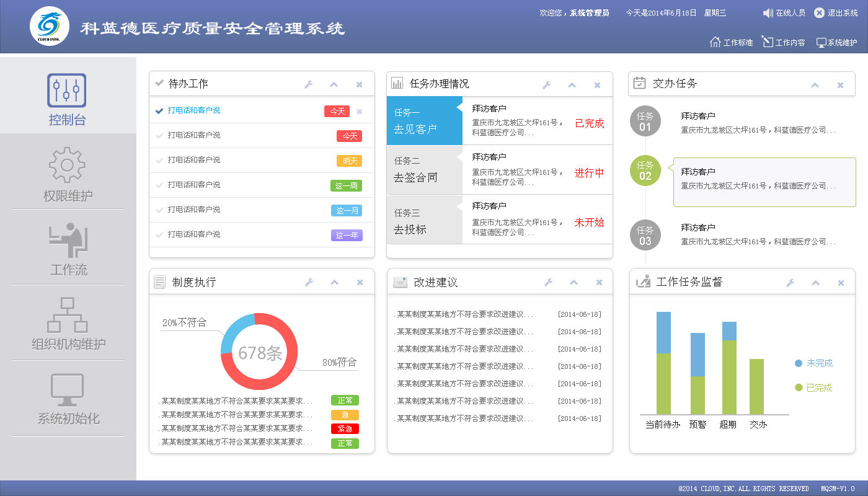Image resolution: width=868 pixels, height=496 pixels.
Task: Click the 交办任务 calendar icon
Action: pos(640,82)
